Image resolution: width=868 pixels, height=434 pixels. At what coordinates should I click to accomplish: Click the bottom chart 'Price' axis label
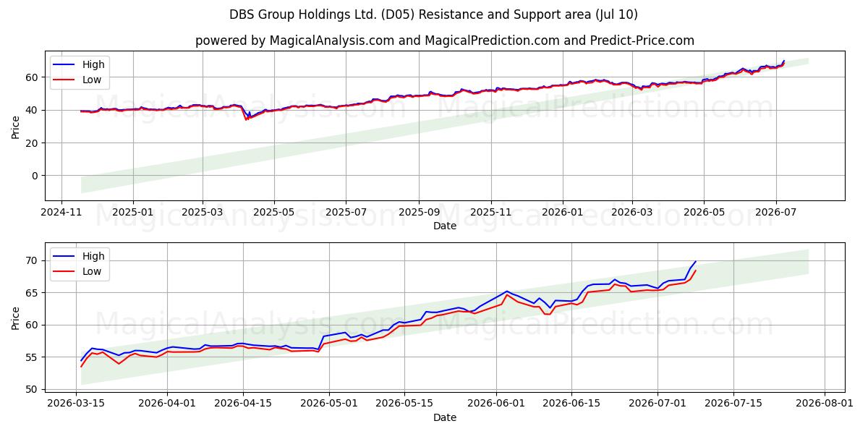(x=16, y=317)
